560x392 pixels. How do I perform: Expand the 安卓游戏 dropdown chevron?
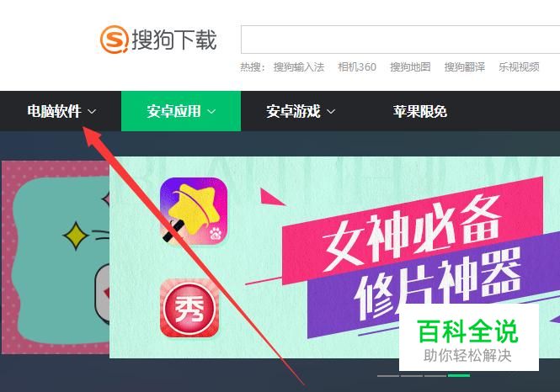(x=331, y=111)
